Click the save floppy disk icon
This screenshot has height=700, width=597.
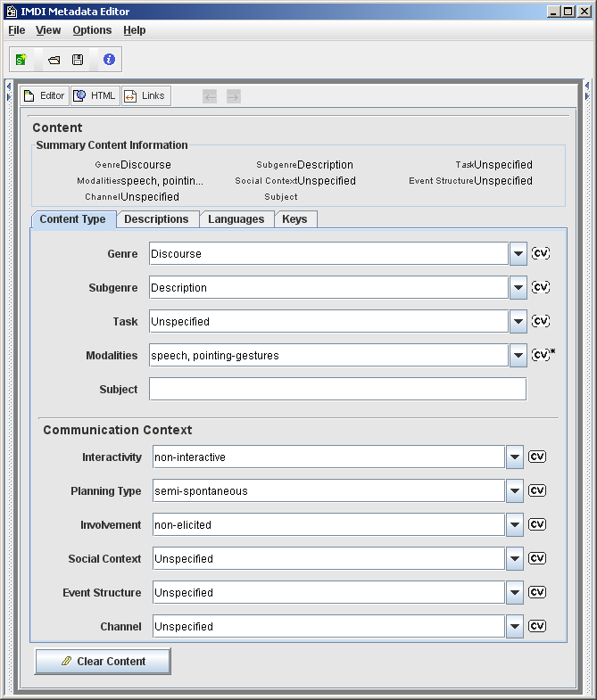coord(78,60)
